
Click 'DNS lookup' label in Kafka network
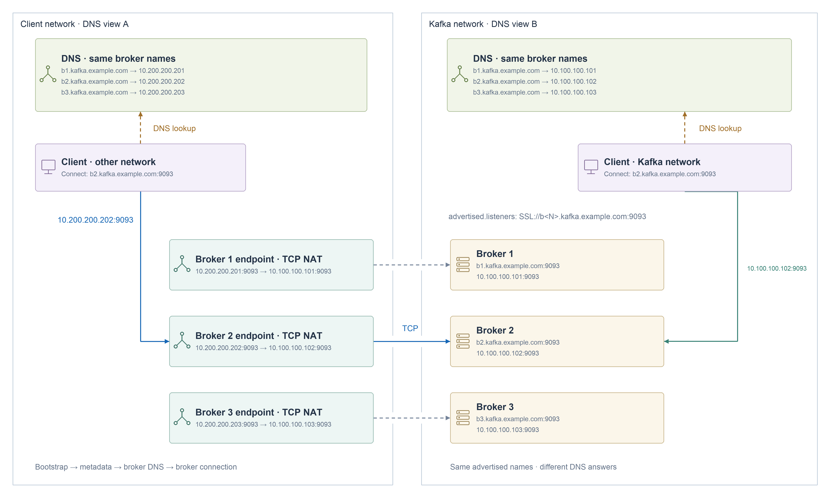[720, 129]
